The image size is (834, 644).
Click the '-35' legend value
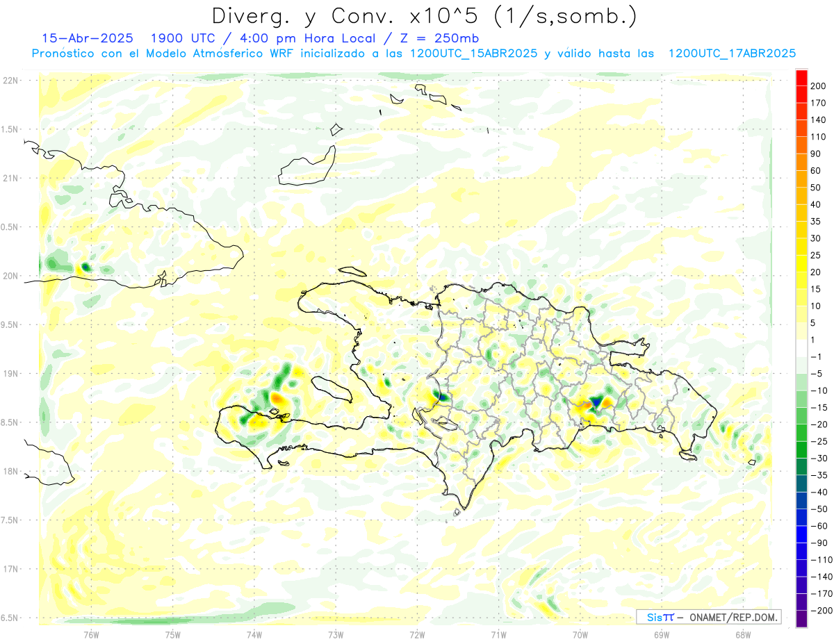tap(818, 475)
